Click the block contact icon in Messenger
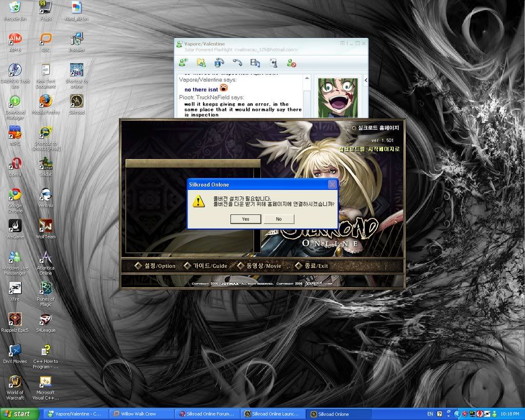Screen dimensions: 525x420 [291, 63]
